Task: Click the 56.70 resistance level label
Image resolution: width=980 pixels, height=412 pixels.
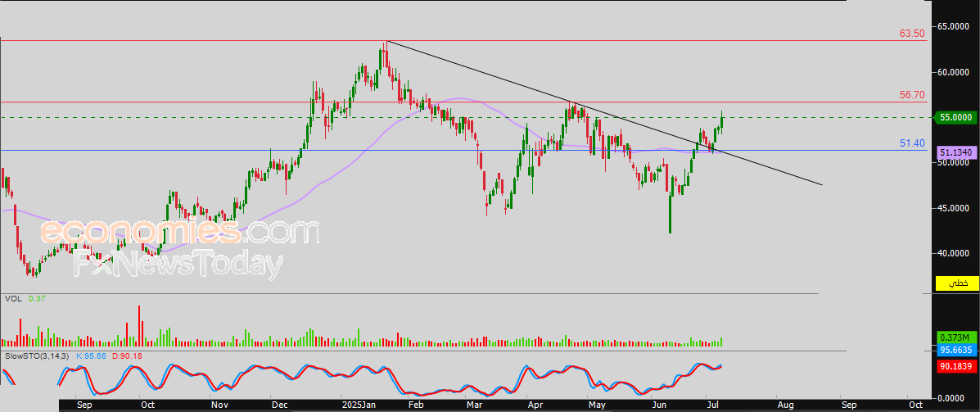Action: (911, 95)
